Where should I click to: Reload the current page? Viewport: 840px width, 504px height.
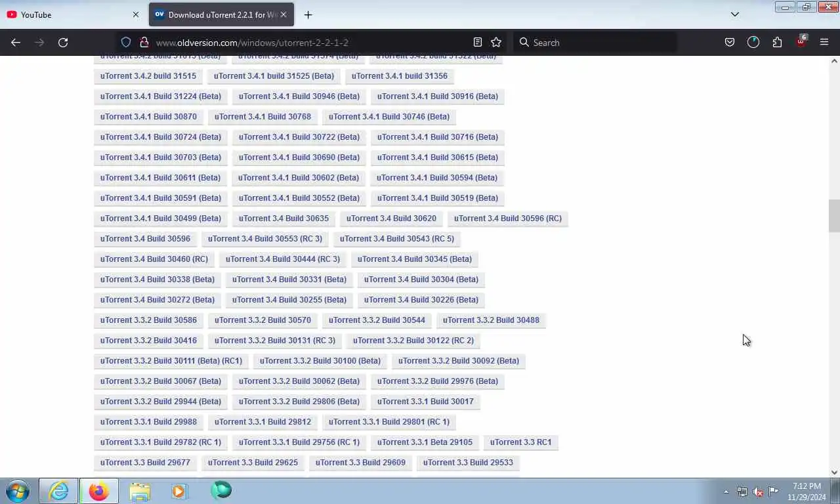tap(63, 42)
